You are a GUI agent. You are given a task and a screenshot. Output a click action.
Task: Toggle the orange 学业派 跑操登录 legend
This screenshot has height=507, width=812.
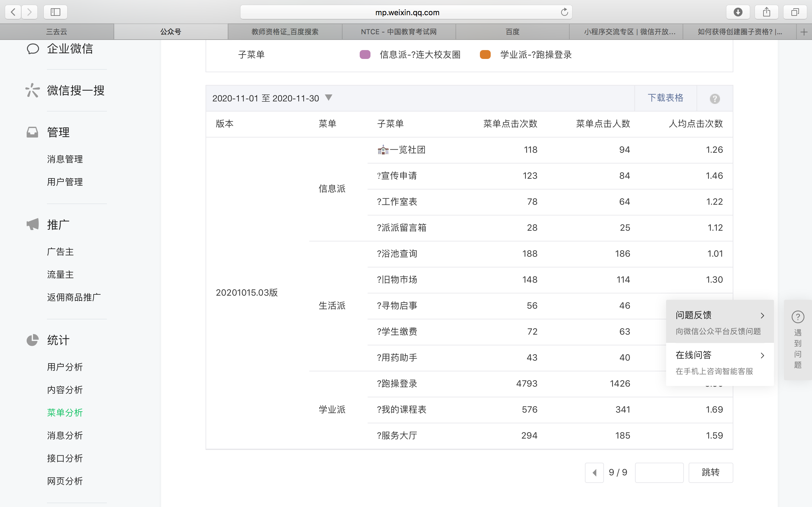click(485, 55)
